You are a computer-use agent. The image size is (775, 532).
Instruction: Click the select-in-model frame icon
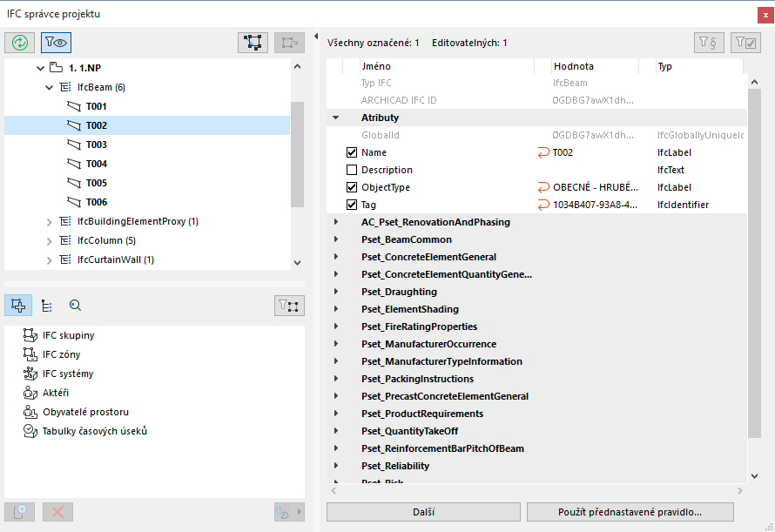253,41
